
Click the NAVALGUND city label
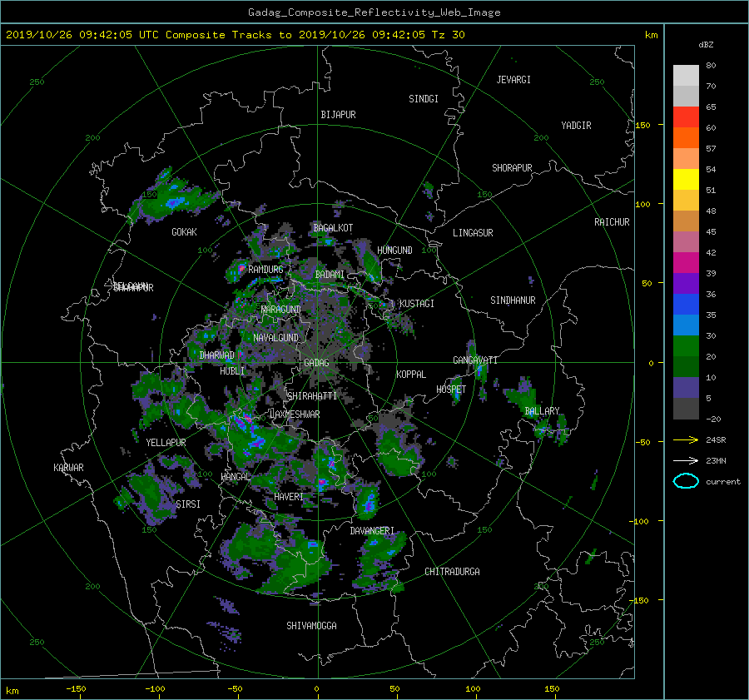coord(275,338)
